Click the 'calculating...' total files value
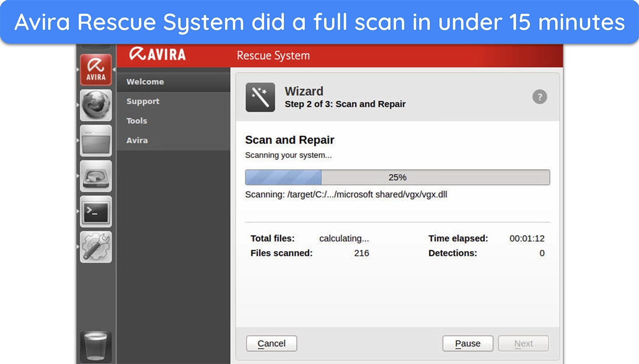The height and width of the screenshot is (364, 639). click(x=344, y=238)
